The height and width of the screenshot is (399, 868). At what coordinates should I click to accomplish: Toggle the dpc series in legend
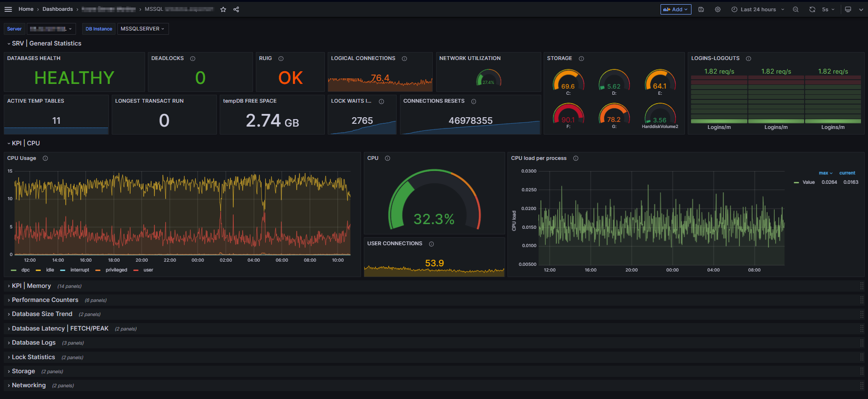coord(25,270)
